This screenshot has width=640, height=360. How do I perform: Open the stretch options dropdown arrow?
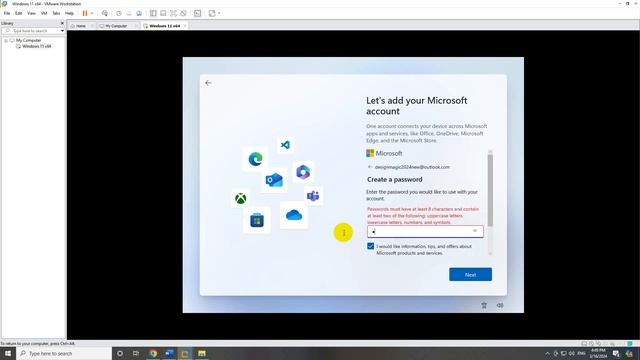point(219,13)
